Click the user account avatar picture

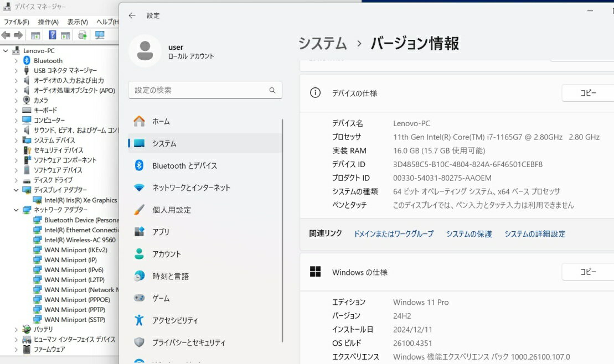point(145,51)
